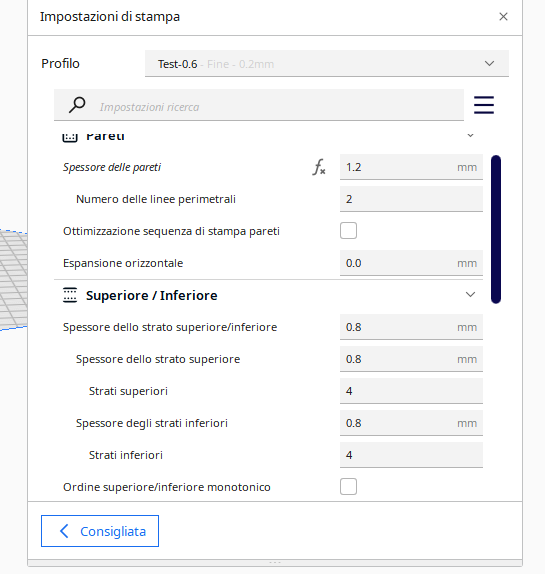Viewport: 545px width, 574px height.
Task: Toggle Ordine superiore/inferiore monotonico checkbox
Action: [348, 487]
